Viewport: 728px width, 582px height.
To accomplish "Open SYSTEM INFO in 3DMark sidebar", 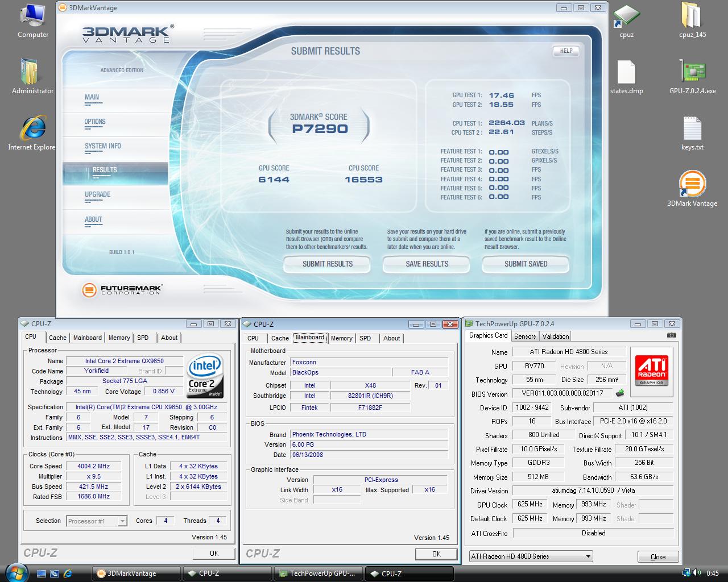I will 103,146.
